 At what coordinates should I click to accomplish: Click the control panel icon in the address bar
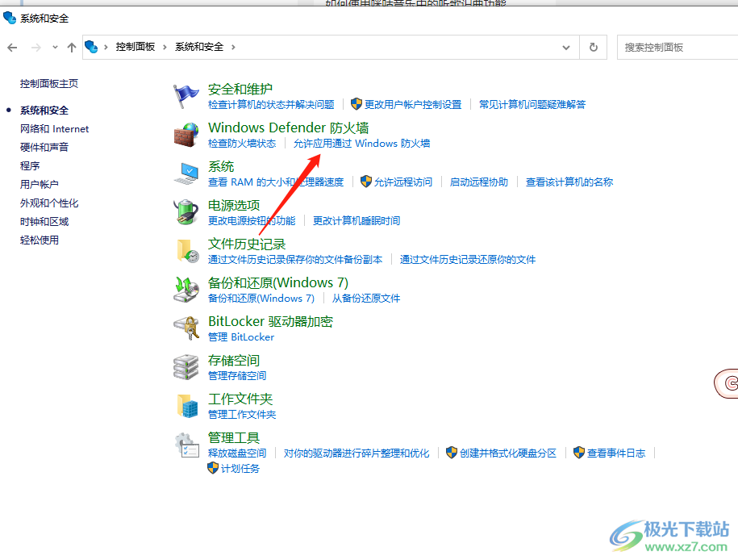tap(91, 47)
